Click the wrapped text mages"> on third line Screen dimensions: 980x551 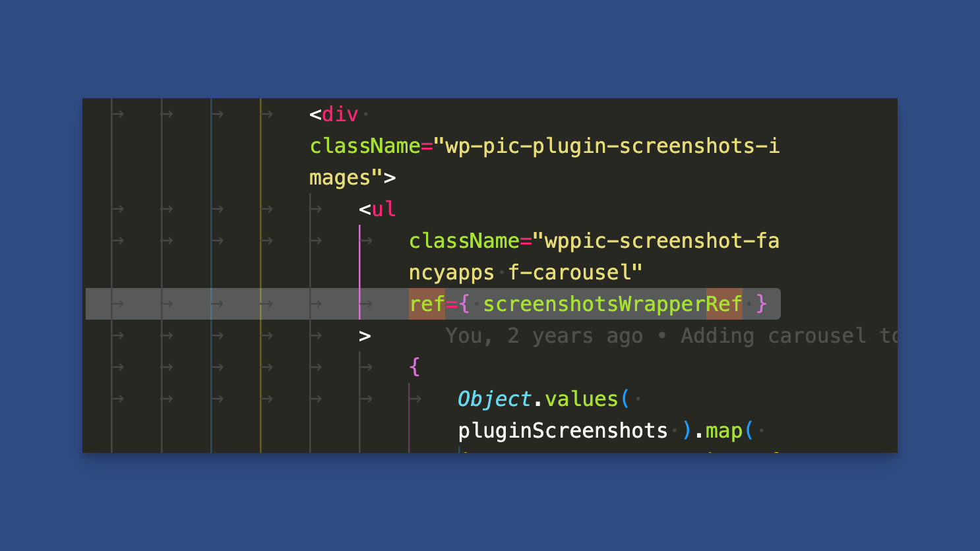coord(352,178)
